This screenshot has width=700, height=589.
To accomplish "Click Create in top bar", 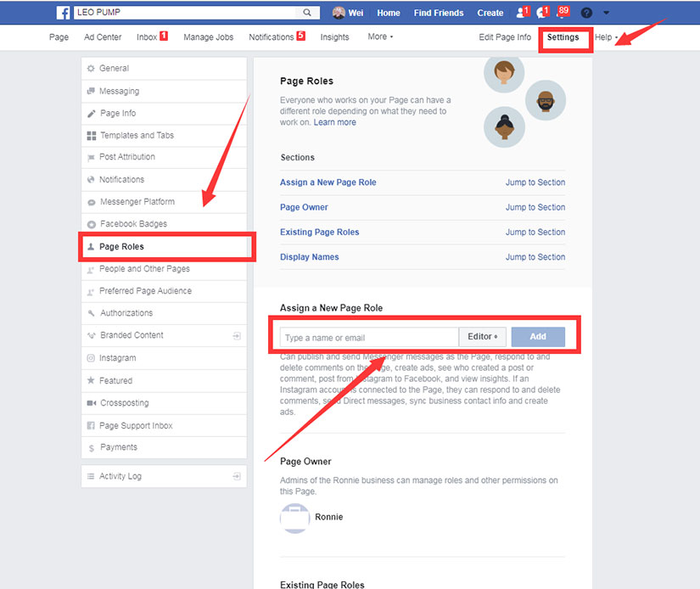I will pos(490,13).
